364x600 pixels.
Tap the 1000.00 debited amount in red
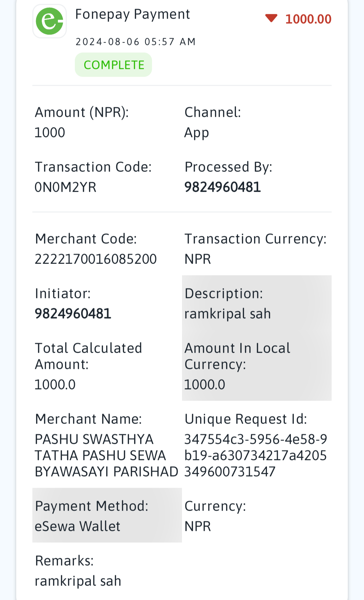click(x=308, y=19)
